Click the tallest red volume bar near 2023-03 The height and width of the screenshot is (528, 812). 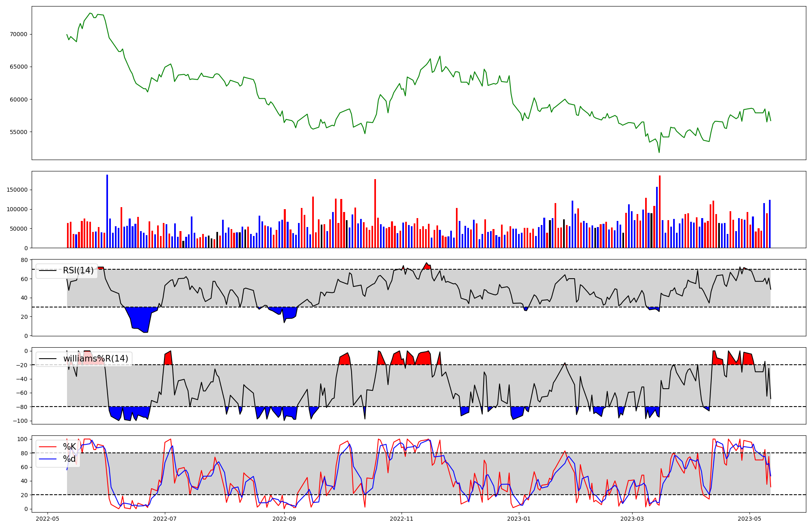660,211
